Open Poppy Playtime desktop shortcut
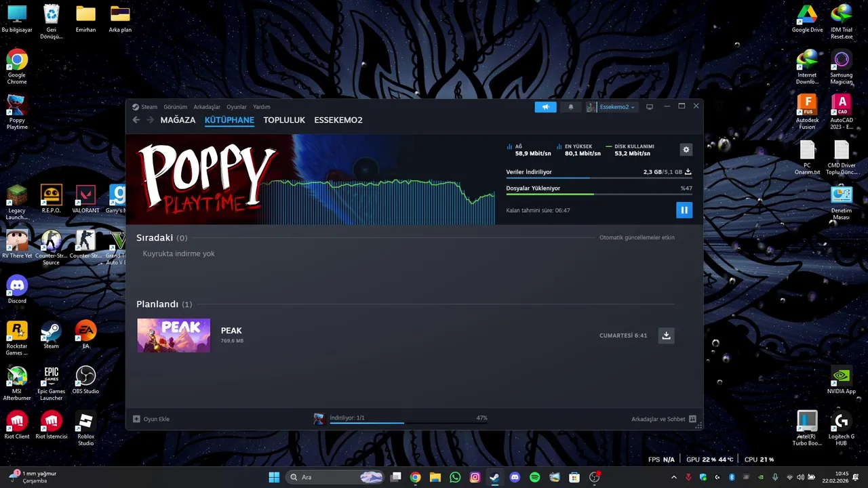This screenshot has height=488, width=868. 17,112
